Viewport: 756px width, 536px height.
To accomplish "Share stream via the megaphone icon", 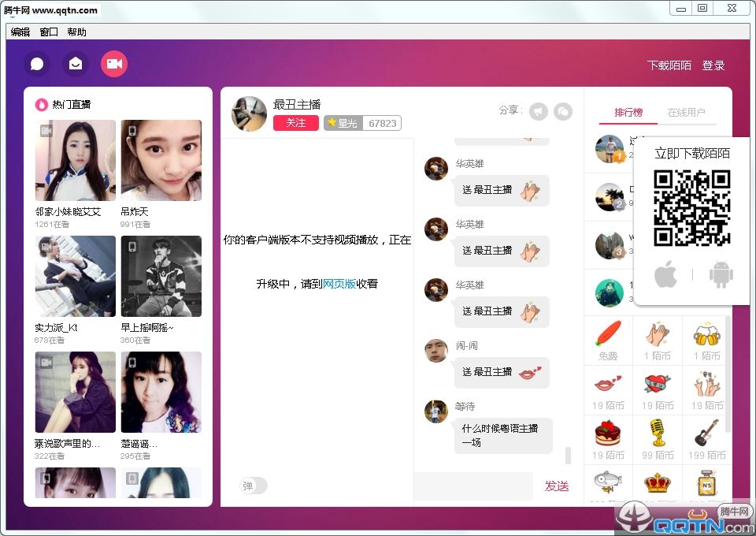I will pos(538,111).
